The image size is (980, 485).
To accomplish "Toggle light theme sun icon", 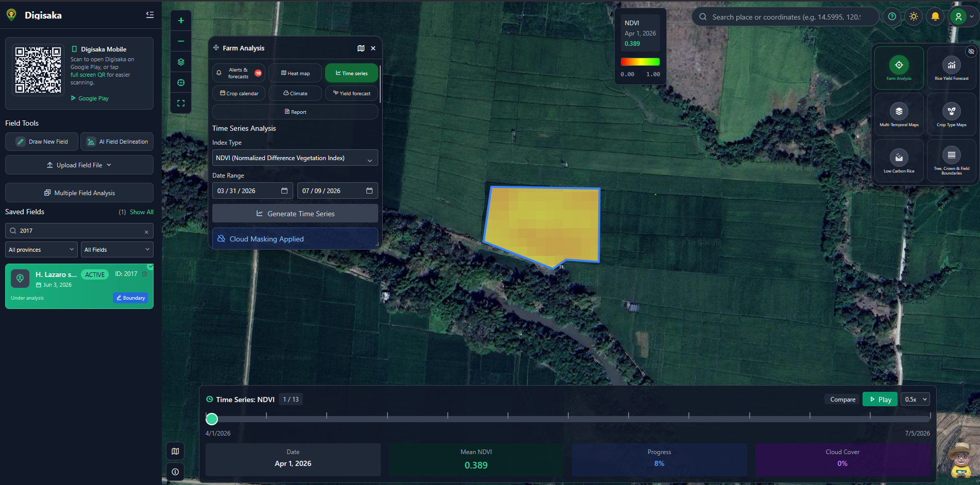I will point(914,16).
